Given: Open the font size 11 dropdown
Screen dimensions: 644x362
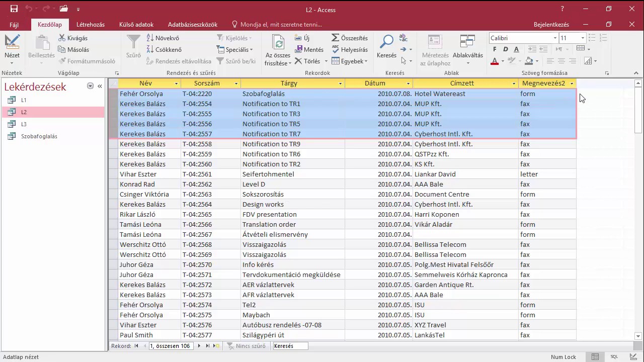Looking at the screenshot, I should 583,38.
